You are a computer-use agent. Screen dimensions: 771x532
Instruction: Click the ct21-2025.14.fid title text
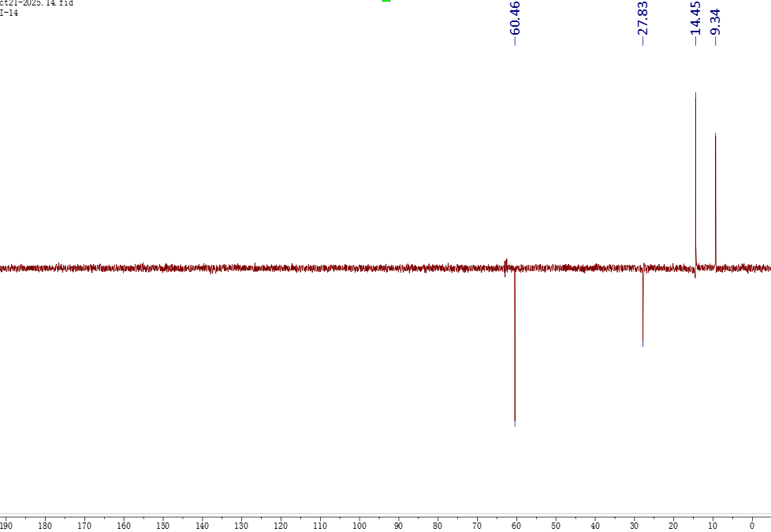(36, 3)
